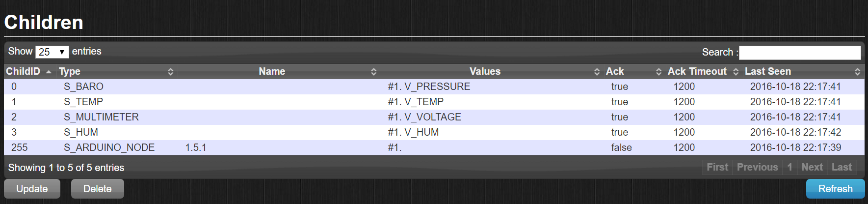Sort table by ChildID column arrow

(49, 72)
